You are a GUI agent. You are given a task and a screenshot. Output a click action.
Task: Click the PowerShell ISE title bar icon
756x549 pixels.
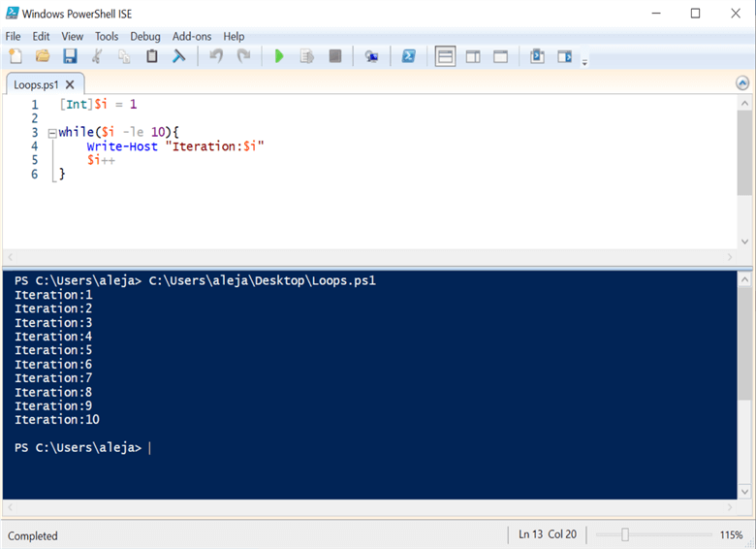tap(12, 13)
